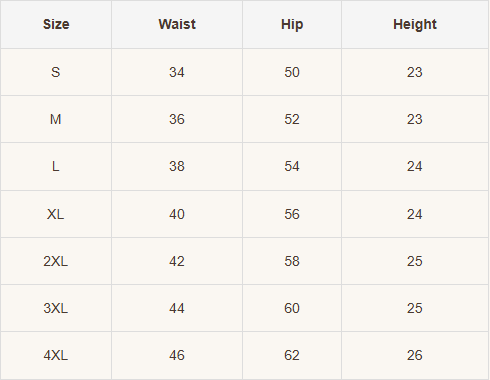The image size is (490, 380).
Task: Click hip value 54
Action: click(292, 166)
